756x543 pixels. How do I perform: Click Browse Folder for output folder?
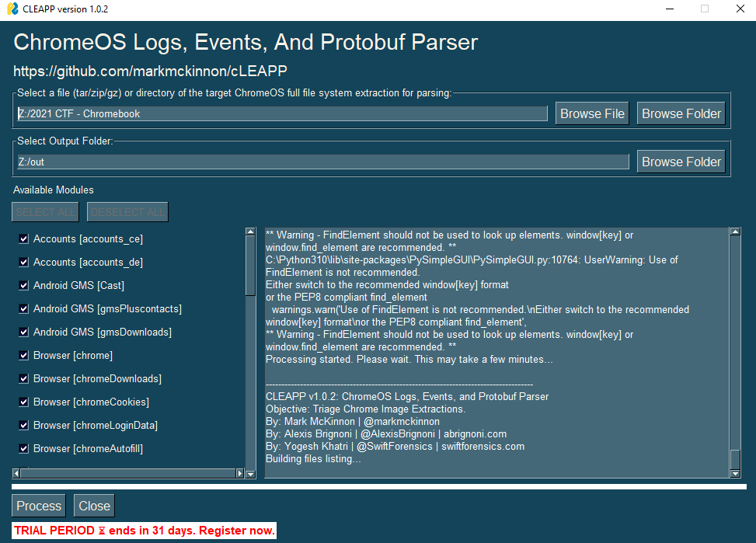tap(681, 162)
